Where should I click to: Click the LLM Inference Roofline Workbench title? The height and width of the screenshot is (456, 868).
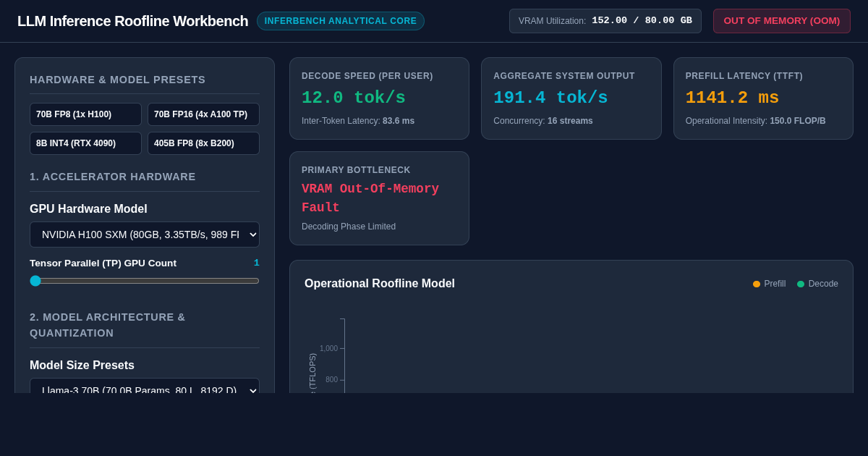pos(133,21)
